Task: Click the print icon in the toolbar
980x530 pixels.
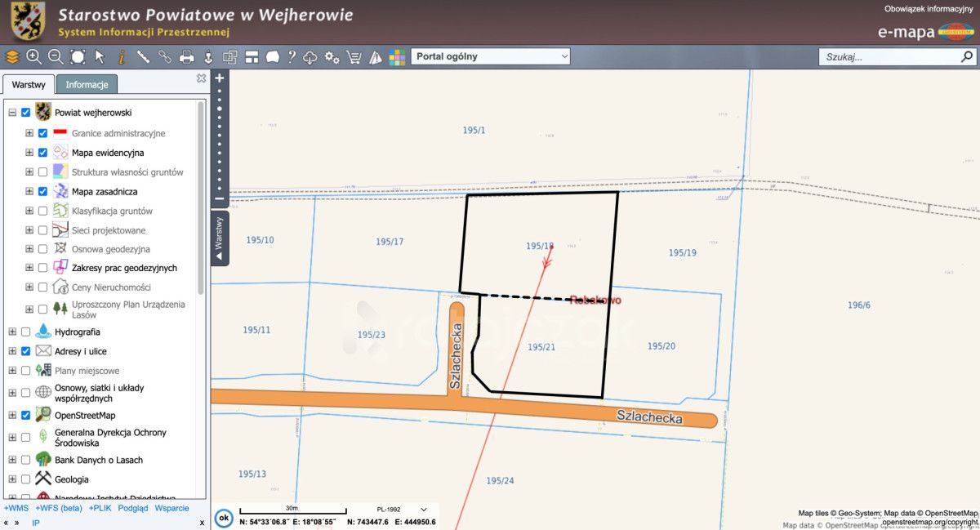Action: click(185, 57)
